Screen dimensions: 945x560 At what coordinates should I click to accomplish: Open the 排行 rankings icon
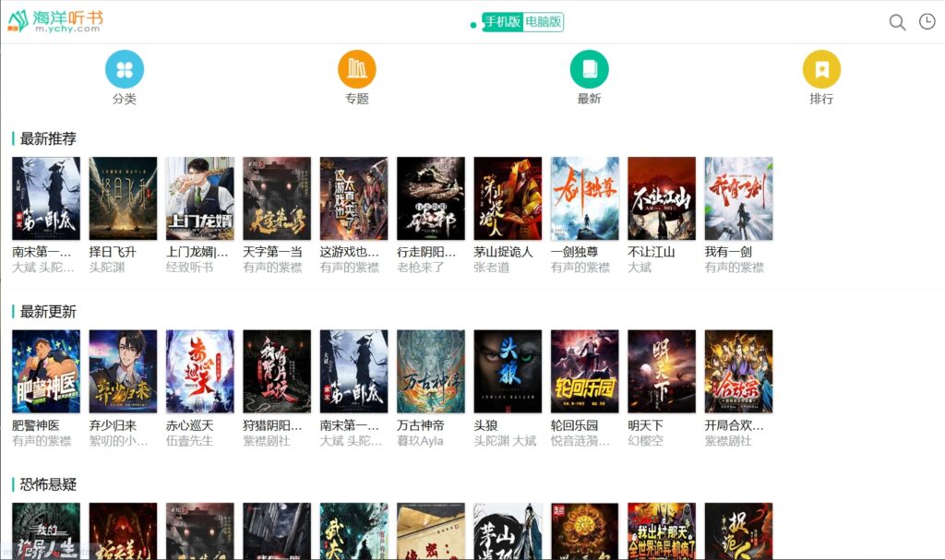[821, 69]
